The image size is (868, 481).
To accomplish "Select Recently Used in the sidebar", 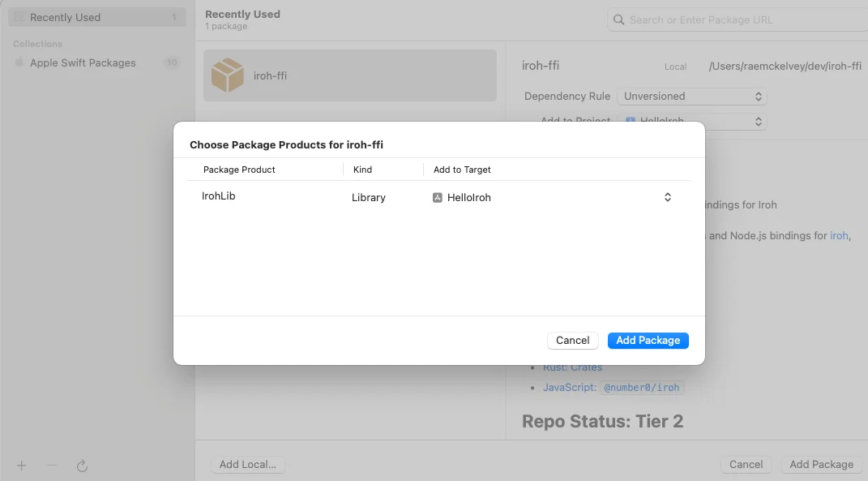I will pyautogui.click(x=97, y=17).
